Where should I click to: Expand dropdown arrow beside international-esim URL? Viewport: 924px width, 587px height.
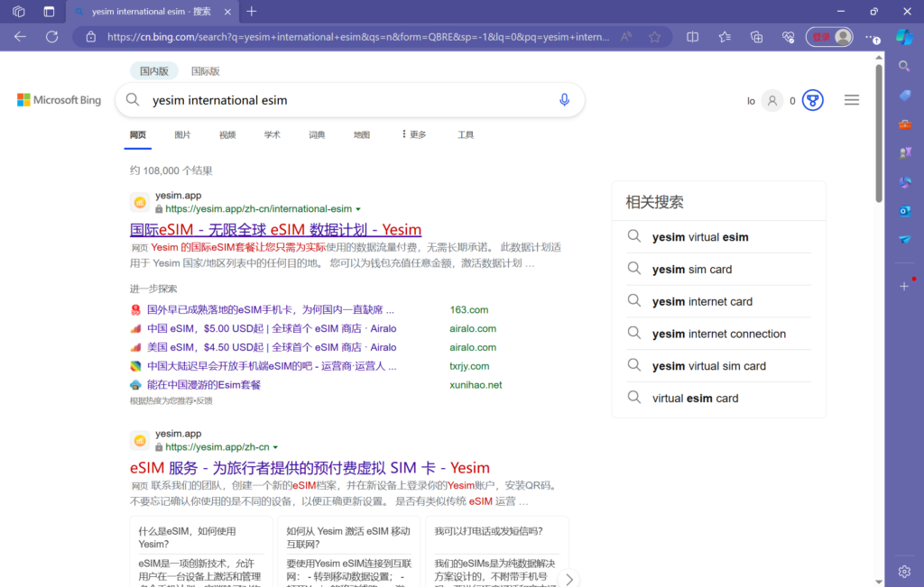coord(358,209)
